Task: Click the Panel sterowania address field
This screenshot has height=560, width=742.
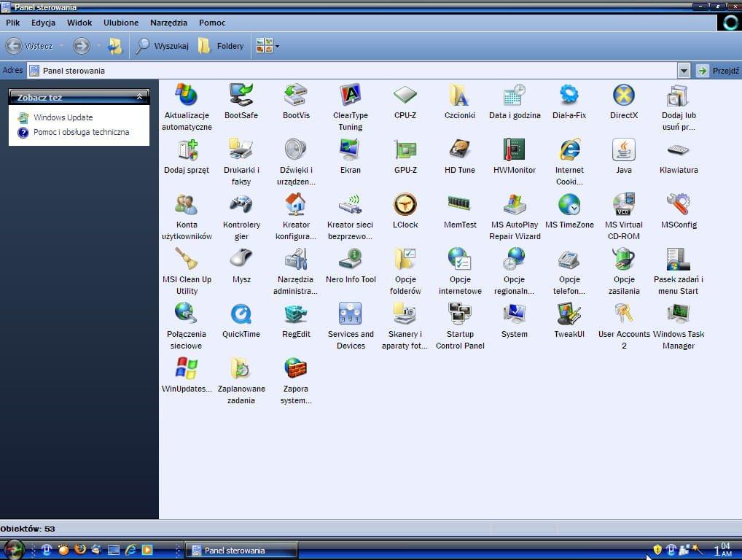Action: 352,71
